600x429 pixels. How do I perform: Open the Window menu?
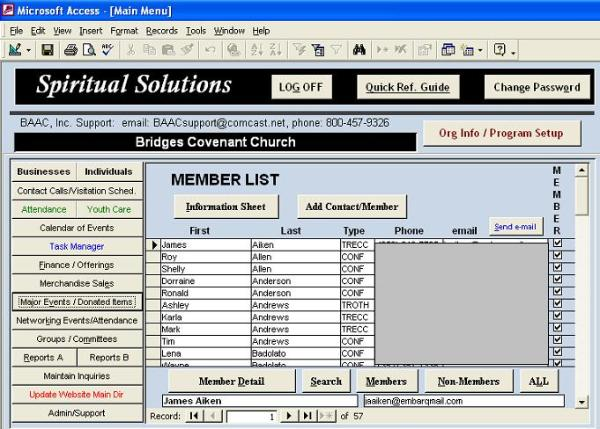tap(229, 31)
